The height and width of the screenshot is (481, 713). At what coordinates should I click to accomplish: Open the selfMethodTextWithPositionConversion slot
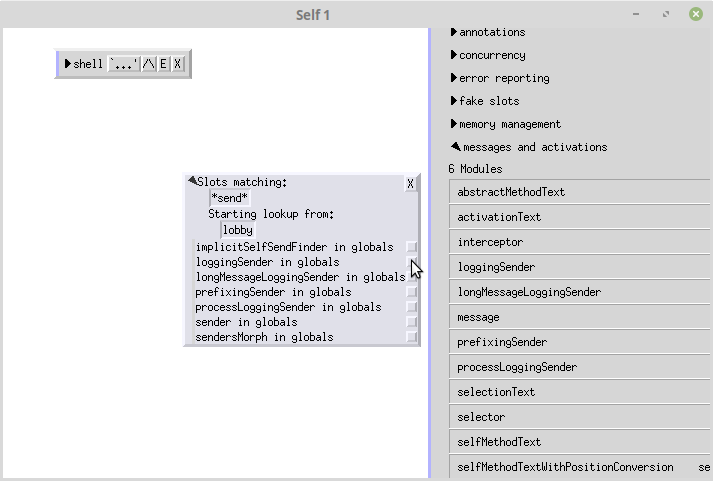(579, 467)
